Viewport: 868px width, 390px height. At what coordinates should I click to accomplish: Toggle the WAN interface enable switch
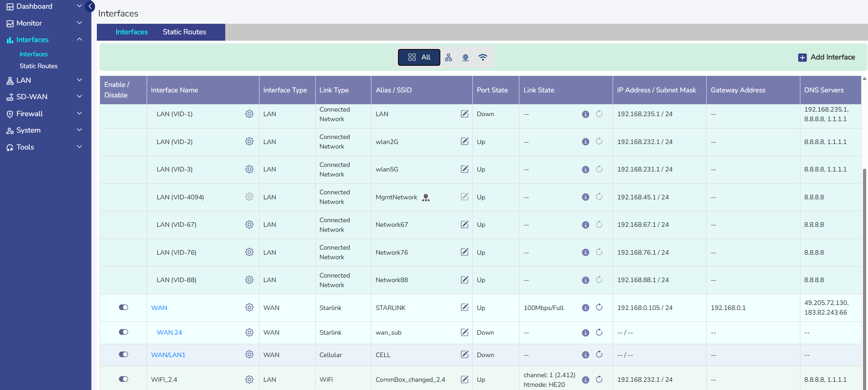click(123, 307)
